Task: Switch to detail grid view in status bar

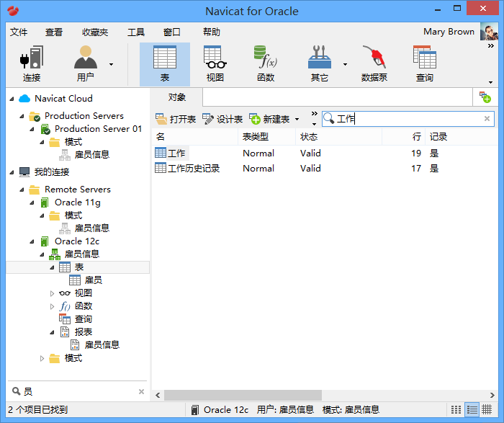Action: (487, 409)
